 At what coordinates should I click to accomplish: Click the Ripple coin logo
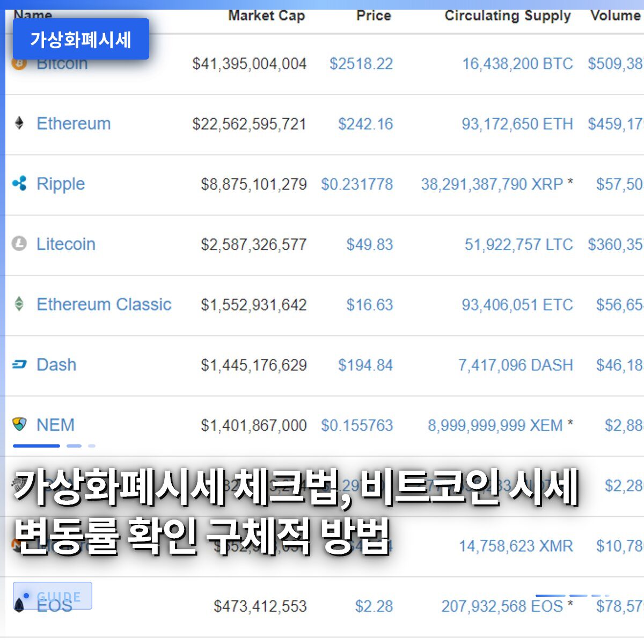[19, 184]
